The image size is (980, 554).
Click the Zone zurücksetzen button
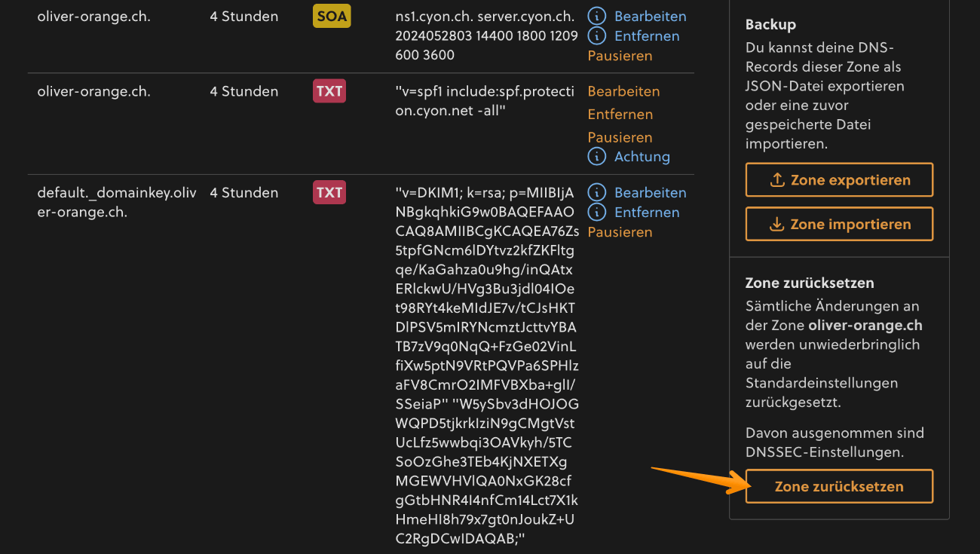coord(839,486)
